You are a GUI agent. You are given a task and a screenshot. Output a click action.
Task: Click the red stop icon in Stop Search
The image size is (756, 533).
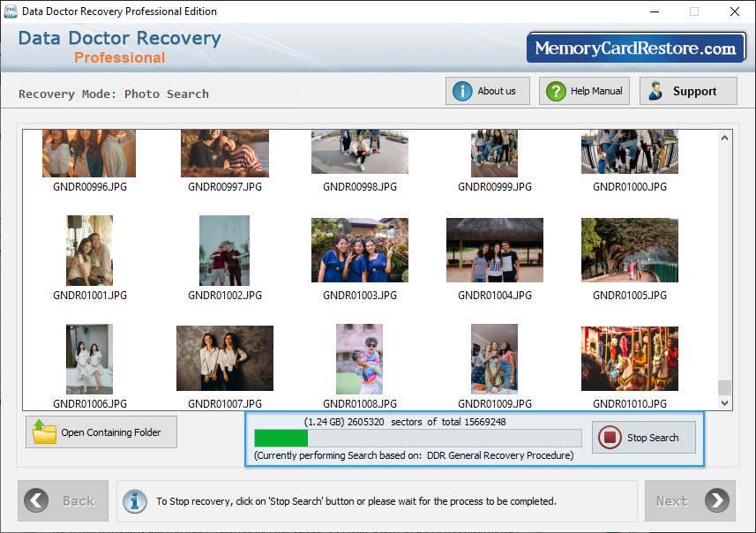pos(610,437)
